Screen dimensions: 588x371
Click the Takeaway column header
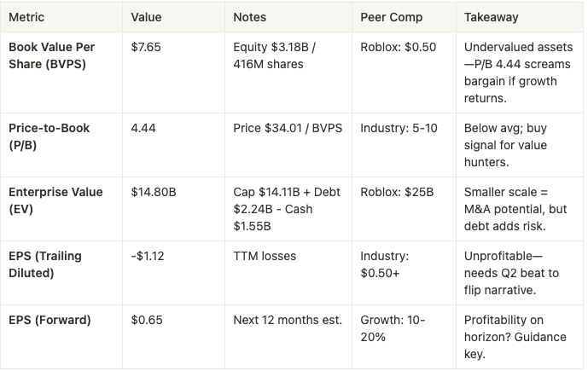[x=492, y=17]
